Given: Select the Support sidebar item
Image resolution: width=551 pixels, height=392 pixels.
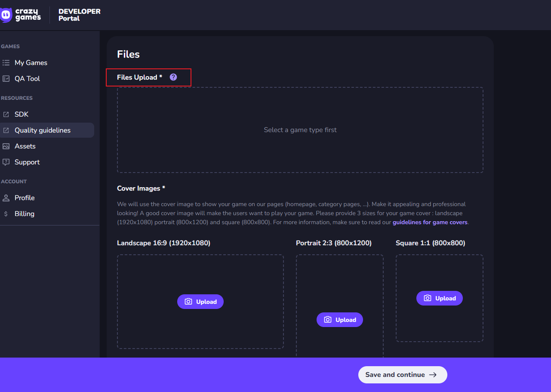Looking at the screenshot, I should 27,162.
